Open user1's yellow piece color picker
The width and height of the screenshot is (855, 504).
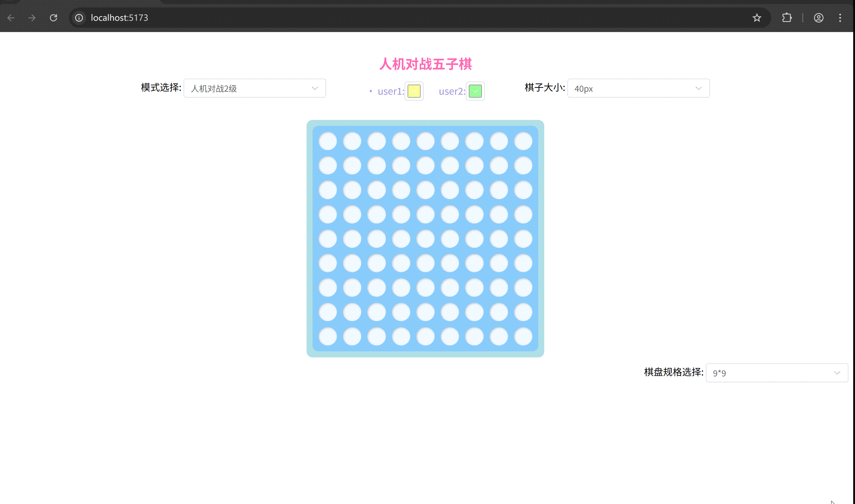coord(414,91)
